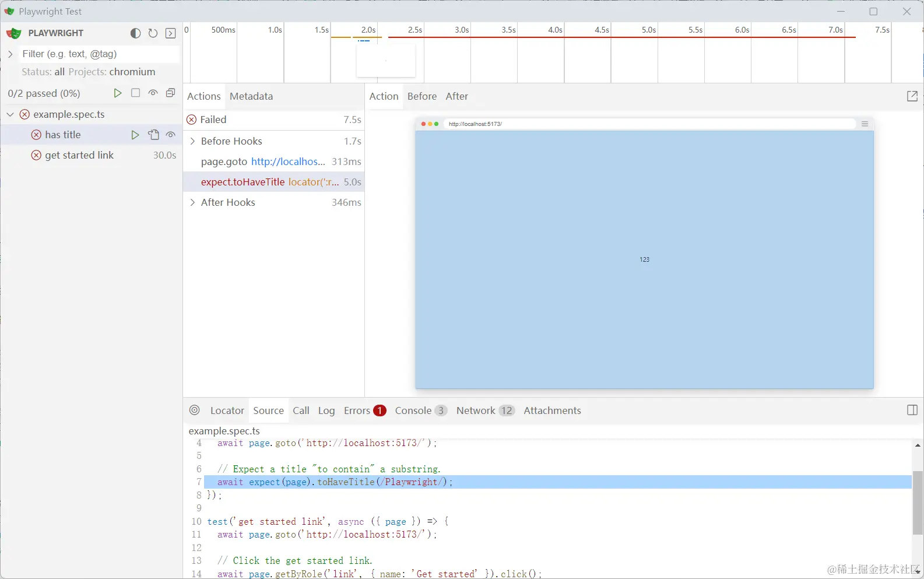Viewport: 924px width, 579px height.
Task: Click the '0/2 passed (0%)' status text
Action: 44,93
